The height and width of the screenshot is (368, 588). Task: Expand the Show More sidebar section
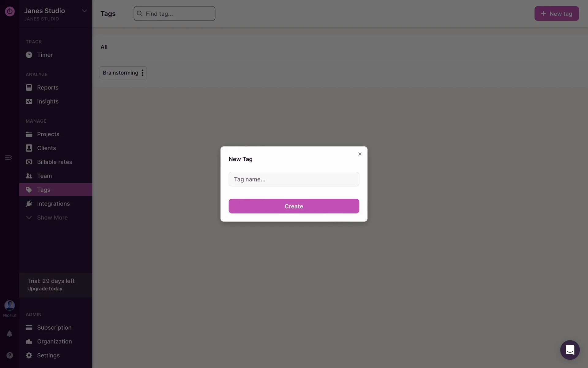[x=52, y=217]
